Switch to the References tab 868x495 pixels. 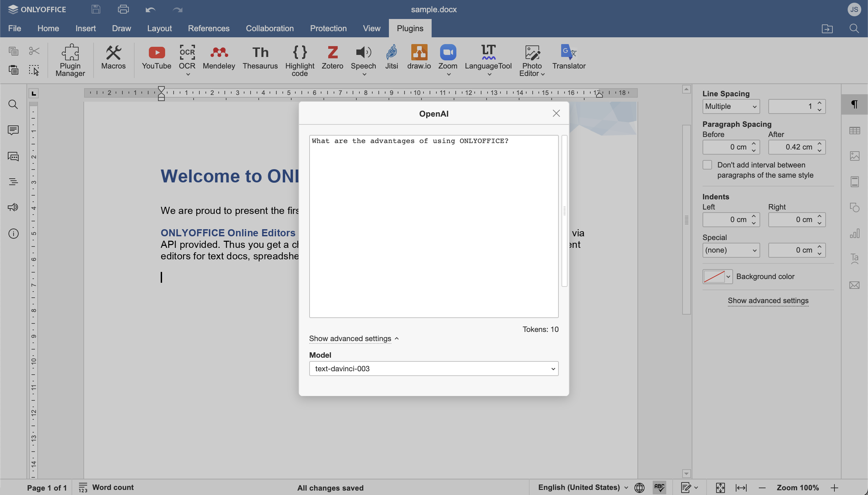209,28
